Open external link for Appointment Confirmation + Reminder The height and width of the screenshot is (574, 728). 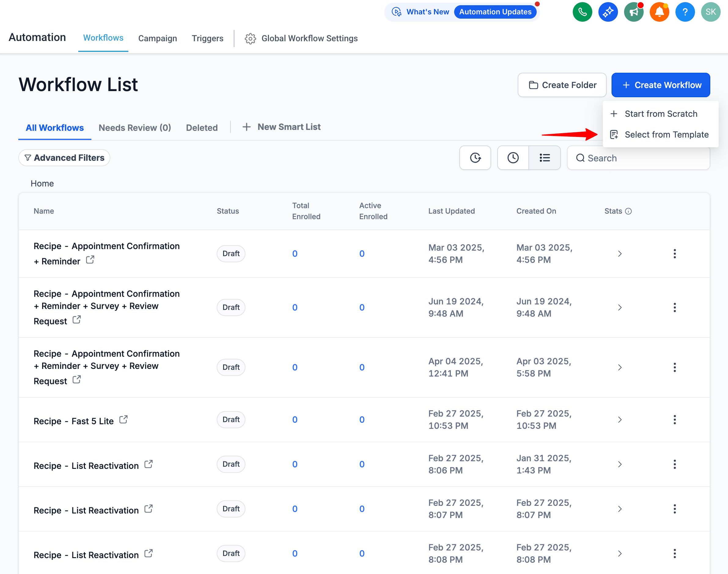tap(90, 260)
